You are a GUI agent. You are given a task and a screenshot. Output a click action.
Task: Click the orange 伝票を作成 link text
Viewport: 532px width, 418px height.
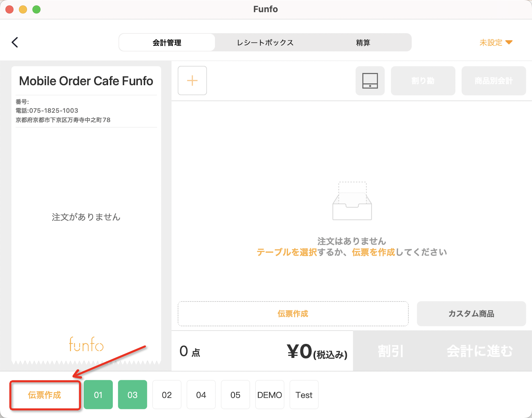373,252
